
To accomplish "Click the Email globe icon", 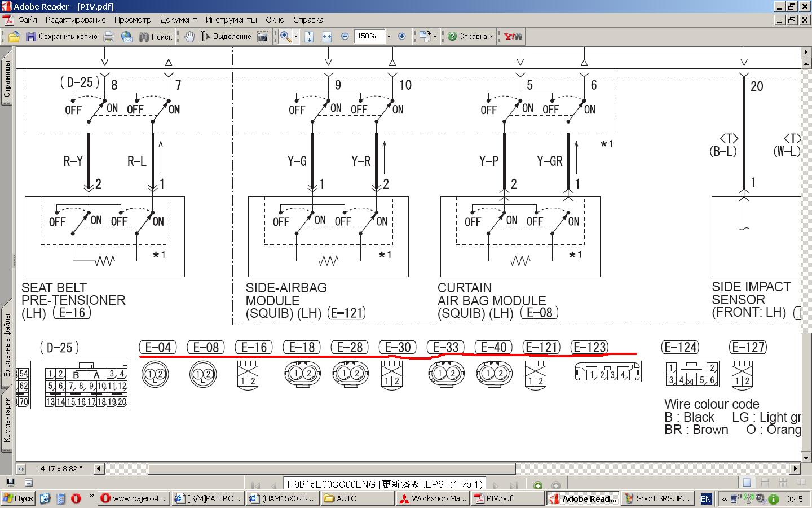I will pos(127,37).
